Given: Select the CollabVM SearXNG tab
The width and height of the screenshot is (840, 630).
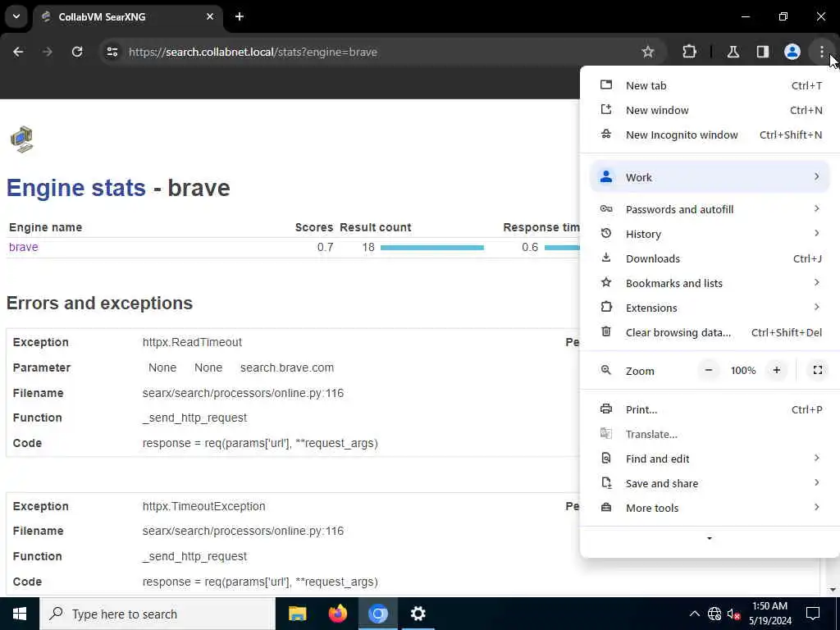Looking at the screenshot, I should 127,17.
